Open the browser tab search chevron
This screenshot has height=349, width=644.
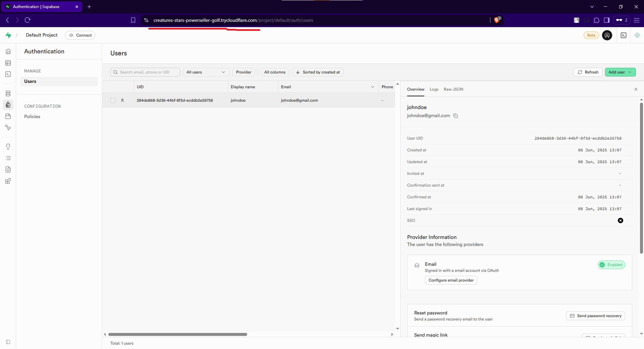592,7
